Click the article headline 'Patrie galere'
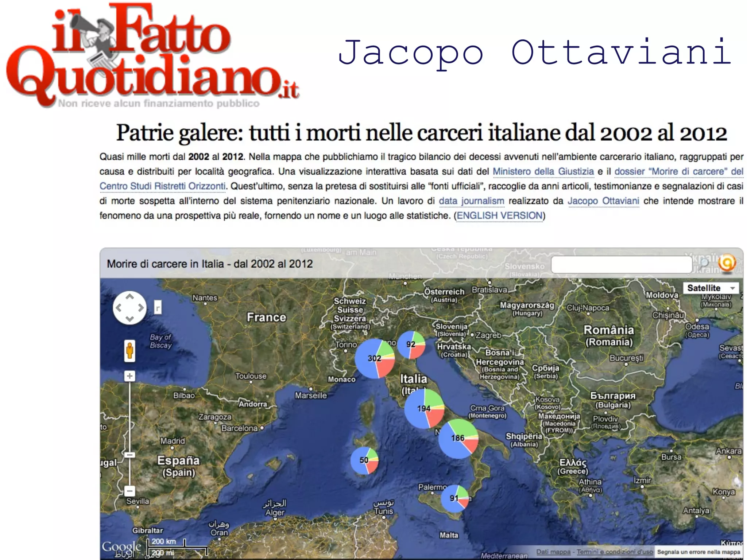The image size is (747, 560). 421,133
